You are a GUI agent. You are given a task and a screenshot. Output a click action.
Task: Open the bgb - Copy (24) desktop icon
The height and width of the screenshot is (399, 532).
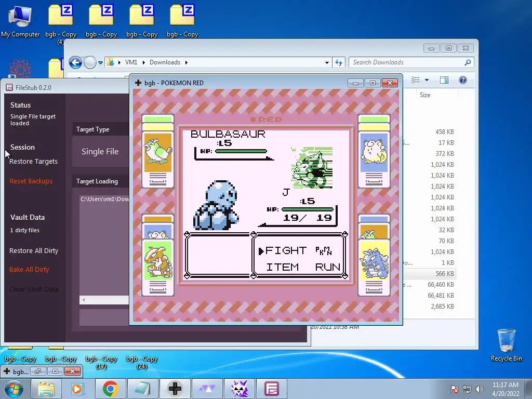coord(142,362)
